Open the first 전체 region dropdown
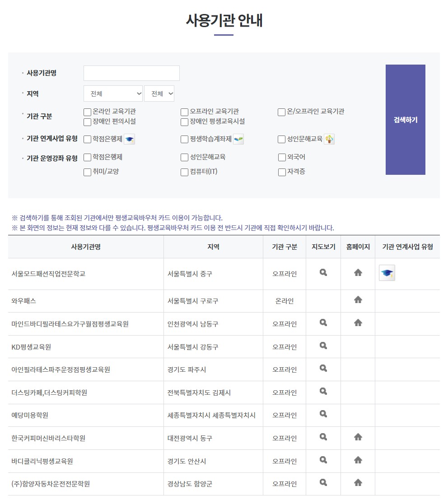The image size is (448, 500). [113, 93]
